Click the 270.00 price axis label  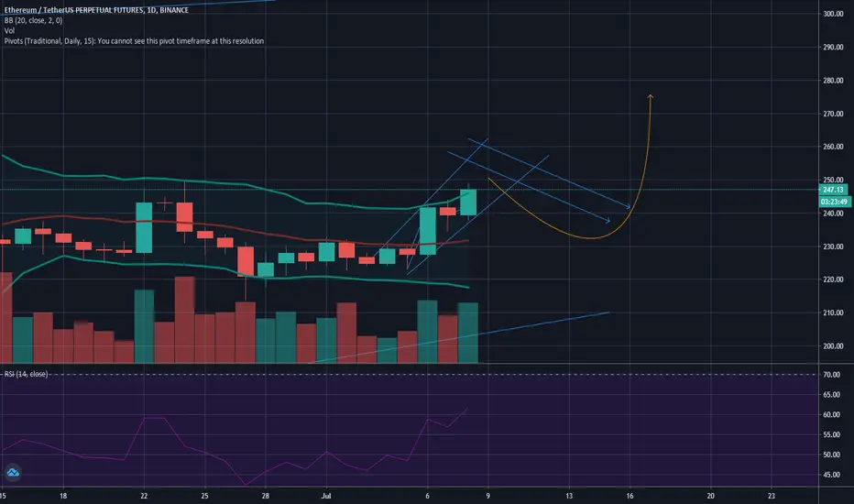click(x=833, y=114)
